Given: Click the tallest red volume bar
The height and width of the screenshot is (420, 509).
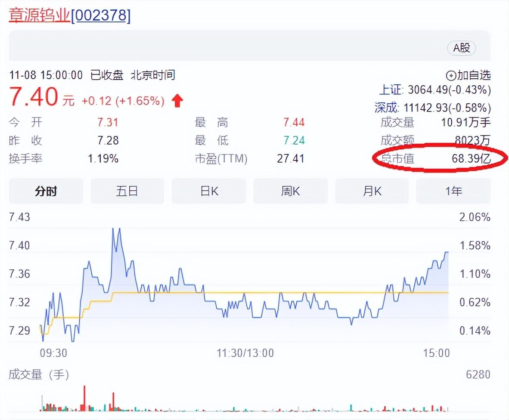Looking at the screenshot, I should tap(84, 398).
